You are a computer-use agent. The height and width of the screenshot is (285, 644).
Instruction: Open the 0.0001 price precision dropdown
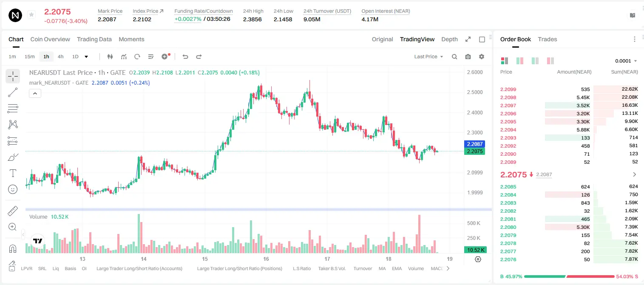pyautogui.click(x=626, y=61)
